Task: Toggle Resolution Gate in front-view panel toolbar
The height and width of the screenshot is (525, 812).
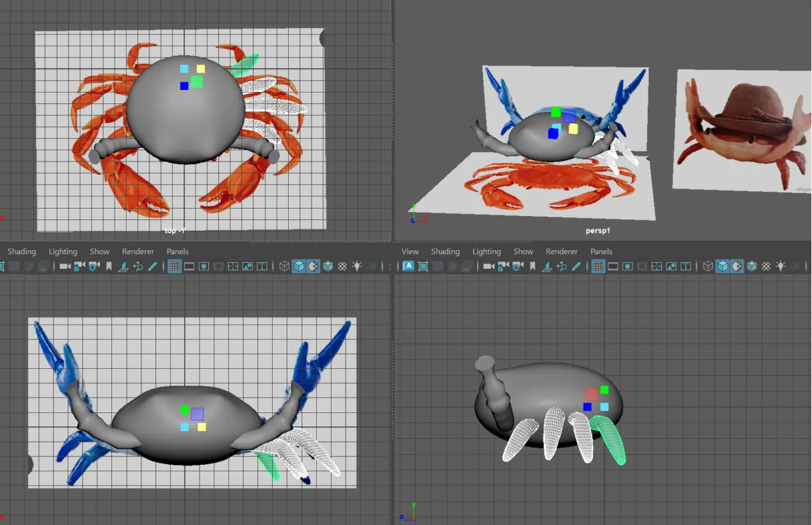Action: coord(204,266)
